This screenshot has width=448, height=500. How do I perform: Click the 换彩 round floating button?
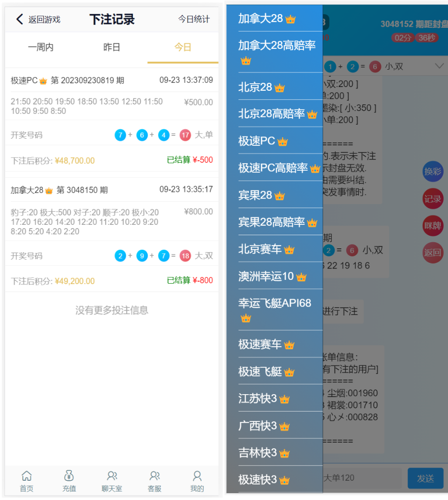click(432, 172)
